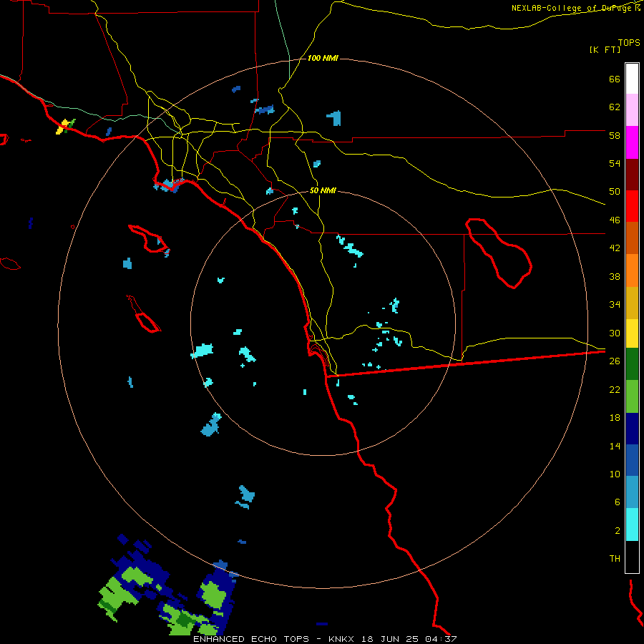Click the 100 NMI range ring label
Screen dimensions: 644x644
pyautogui.click(x=323, y=59)
